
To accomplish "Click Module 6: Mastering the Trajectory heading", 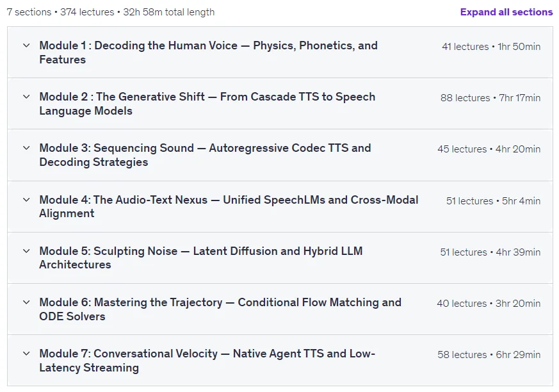I will [220, 309].
